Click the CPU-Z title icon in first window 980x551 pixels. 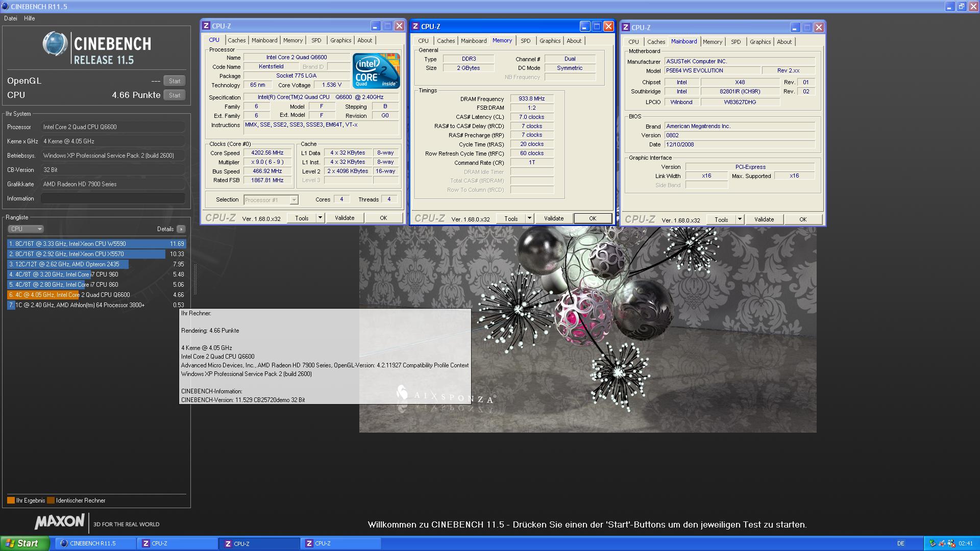[206, 26]
